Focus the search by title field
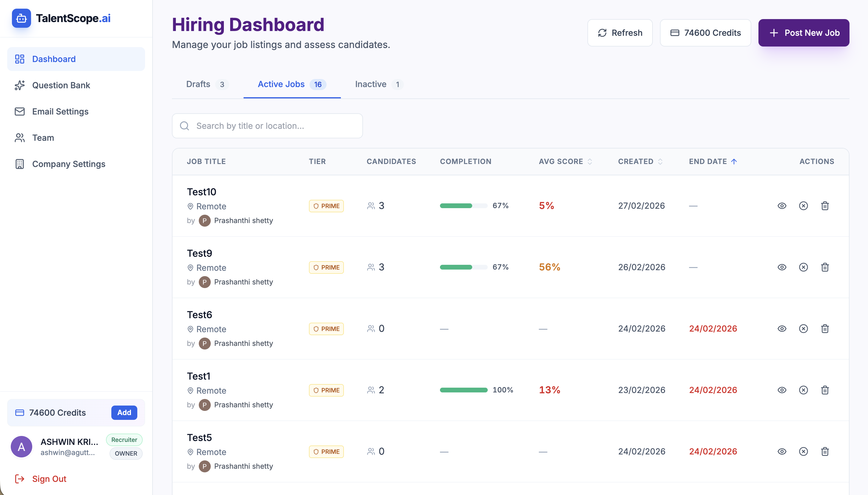The height and width of the screenshot is (495, 868). point(267,126)
